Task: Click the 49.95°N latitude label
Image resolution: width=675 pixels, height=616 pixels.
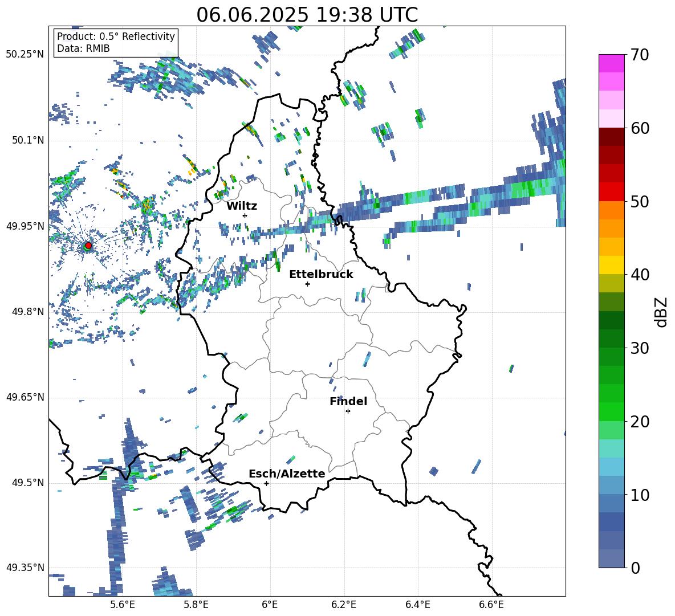Action: pos(25,226)
